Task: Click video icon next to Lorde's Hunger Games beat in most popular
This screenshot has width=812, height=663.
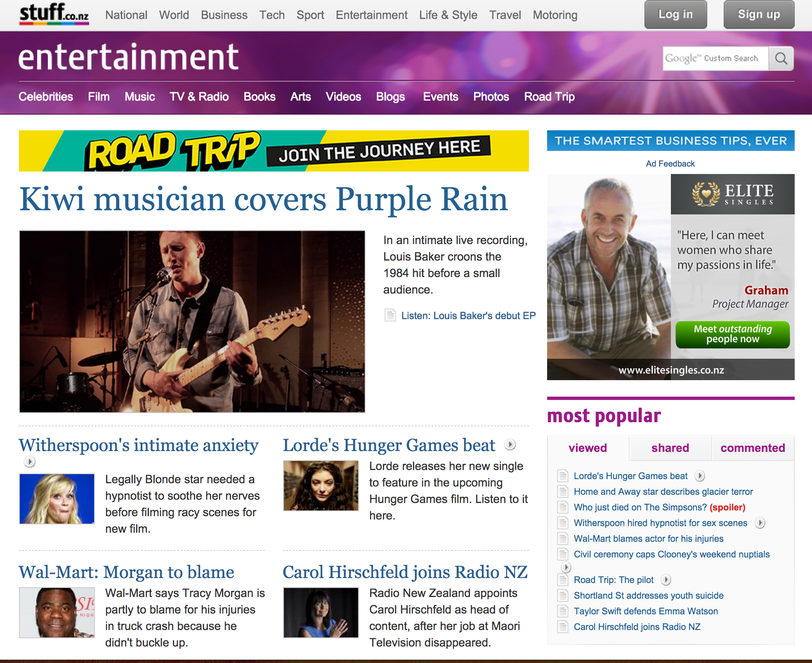Action: click(x=700, y=476)
